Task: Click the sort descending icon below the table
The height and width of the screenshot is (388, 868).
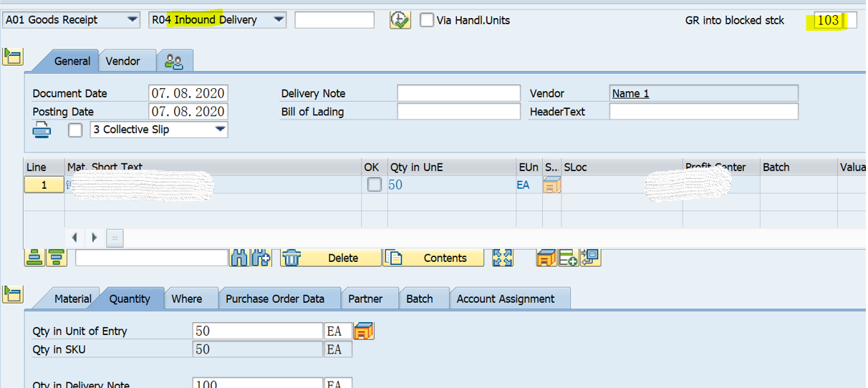Action: [57, 258]
